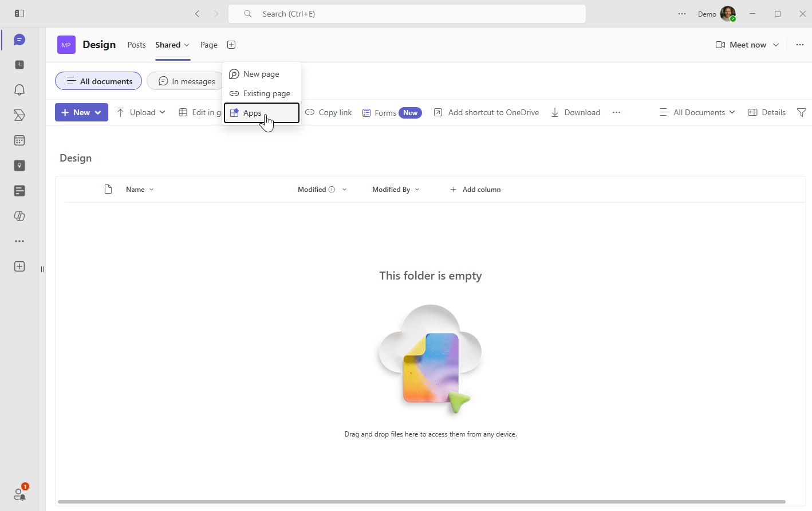The width and height of the screenshot is (812, 511).
Task: Open the toolbar overflow ellipsis after Download
Action: (616, 112)
